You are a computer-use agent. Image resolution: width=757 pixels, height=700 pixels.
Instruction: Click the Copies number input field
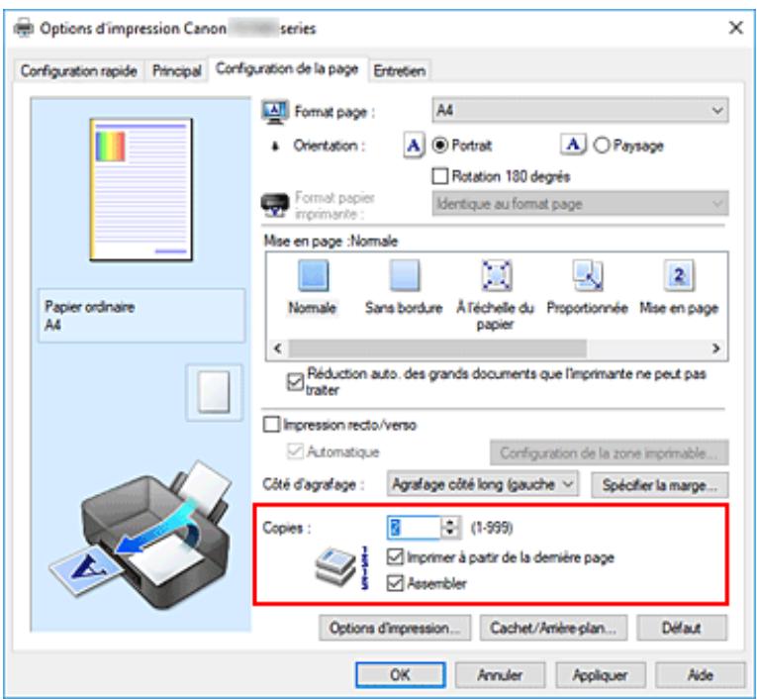click(x=415, y=528)
